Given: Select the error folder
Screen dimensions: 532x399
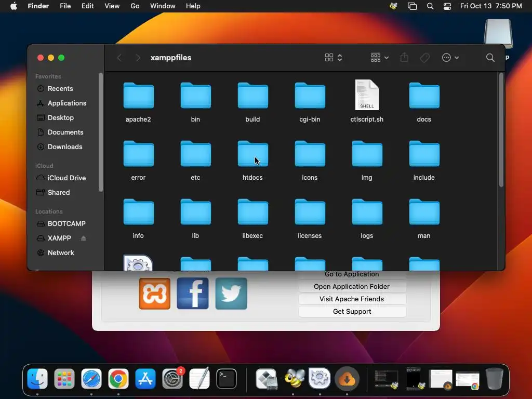Looking at the screenshot, I should coord(138,154).
